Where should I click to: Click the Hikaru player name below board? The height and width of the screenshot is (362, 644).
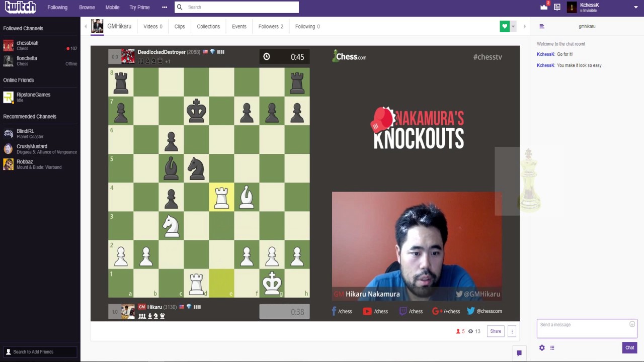154,307
